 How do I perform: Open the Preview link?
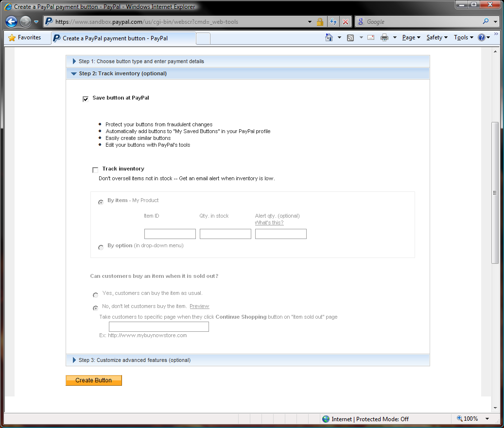[199, 306]
